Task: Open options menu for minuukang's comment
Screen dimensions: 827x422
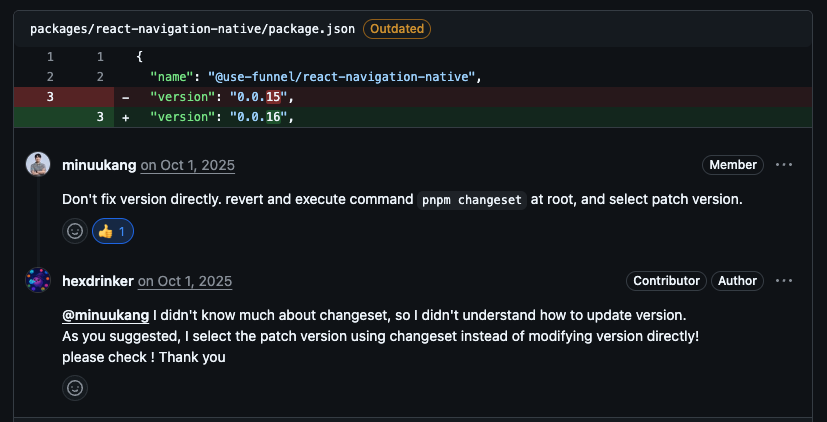Action: (784, 165)
